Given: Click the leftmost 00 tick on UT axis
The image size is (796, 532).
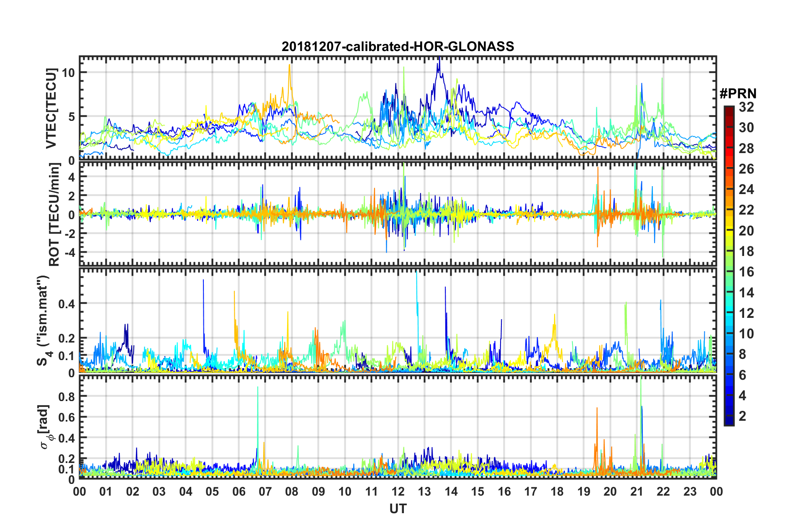Looking at the screenshot, I should pos(80,491).
